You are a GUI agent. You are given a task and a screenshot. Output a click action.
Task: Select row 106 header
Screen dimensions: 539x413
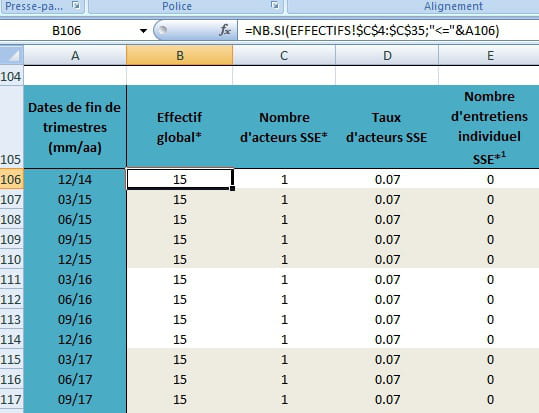(12, 179)
